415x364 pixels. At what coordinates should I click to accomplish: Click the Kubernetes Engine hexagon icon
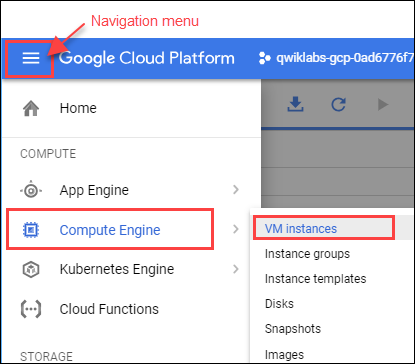tap(31, 269)
